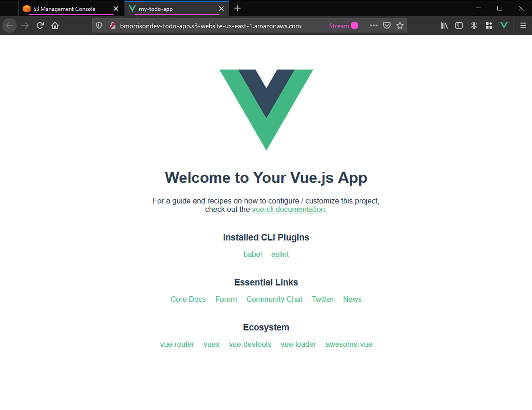Click the 'Installed CLI Plugins' heading

pos(266,237)
